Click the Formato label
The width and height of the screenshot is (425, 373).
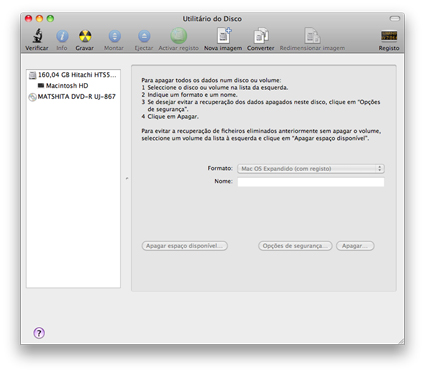pos(220,168)
